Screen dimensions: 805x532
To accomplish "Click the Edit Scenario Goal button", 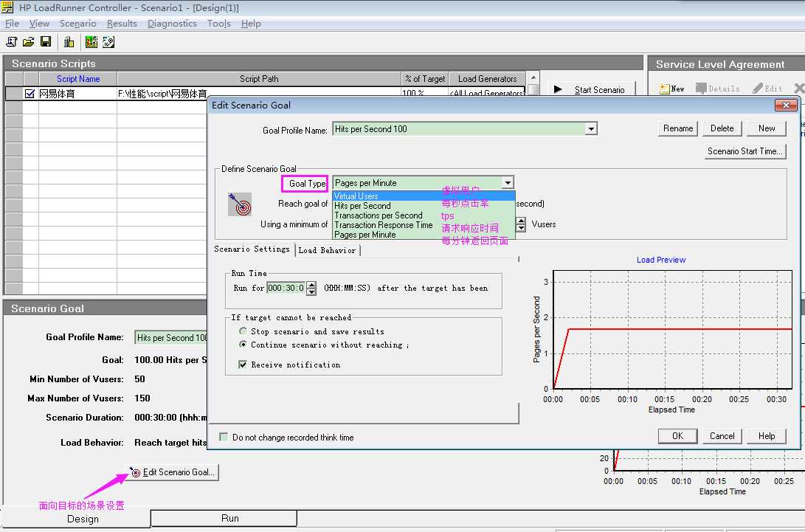I will (x=173, y=472).
